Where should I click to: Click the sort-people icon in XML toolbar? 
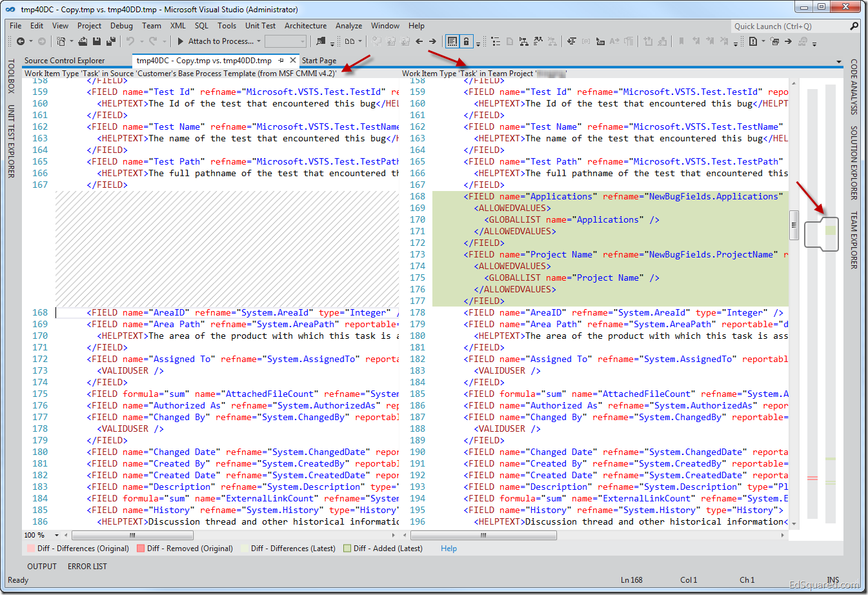[x=538, y=41]
